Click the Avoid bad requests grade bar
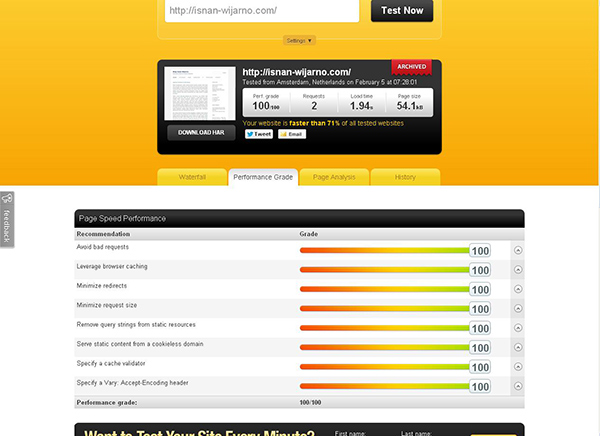Image resolution: width=600 pixels, height=436 pixels. point(385,250)
